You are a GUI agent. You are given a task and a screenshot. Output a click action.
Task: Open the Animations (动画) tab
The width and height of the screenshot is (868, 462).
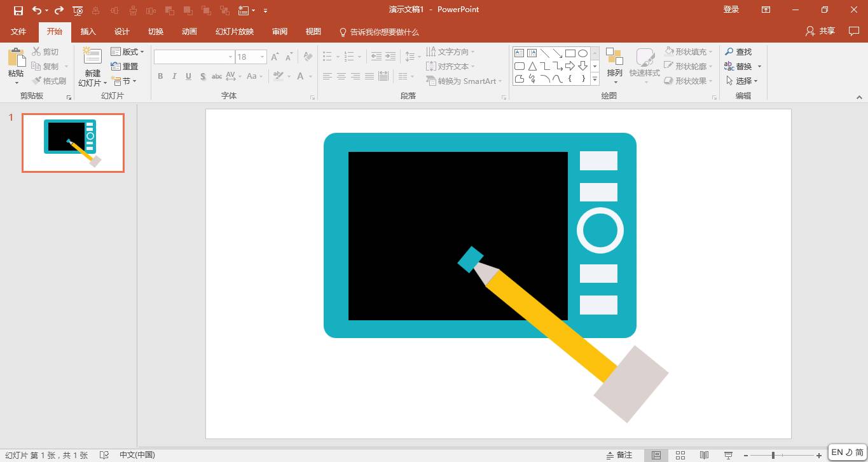tap(189, 32)
